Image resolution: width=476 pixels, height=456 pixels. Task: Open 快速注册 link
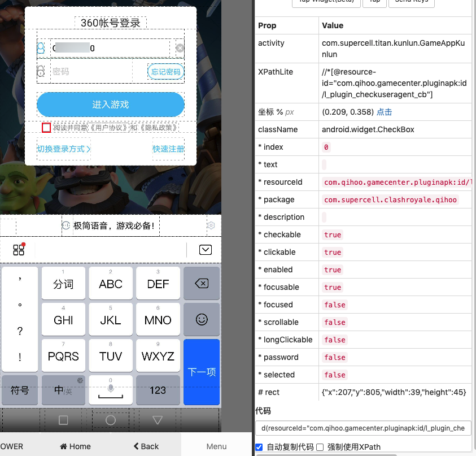[168, 149]
